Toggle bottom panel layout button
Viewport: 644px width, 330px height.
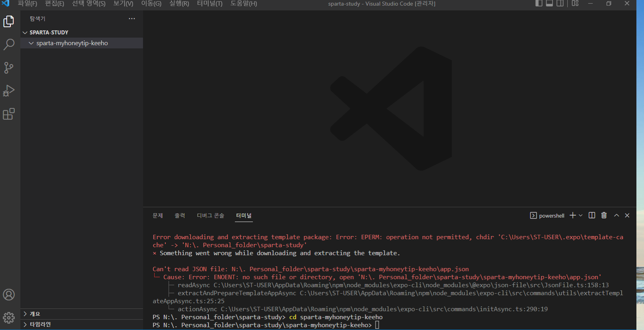point(550,3)
